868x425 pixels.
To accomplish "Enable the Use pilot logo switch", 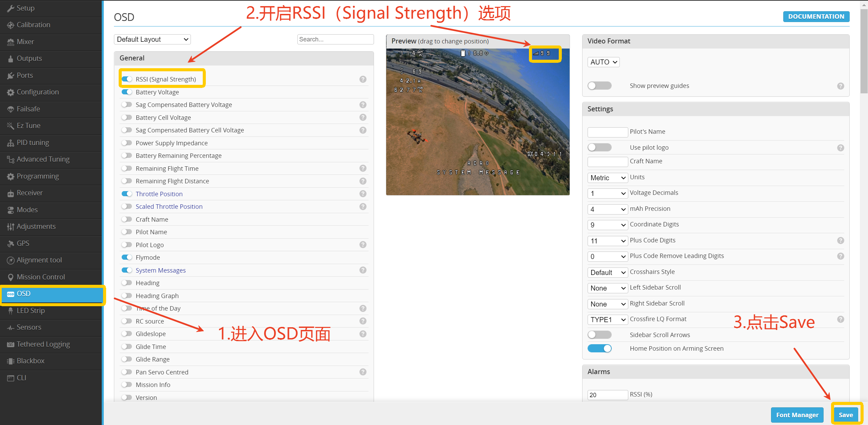I will pos(599,147).
